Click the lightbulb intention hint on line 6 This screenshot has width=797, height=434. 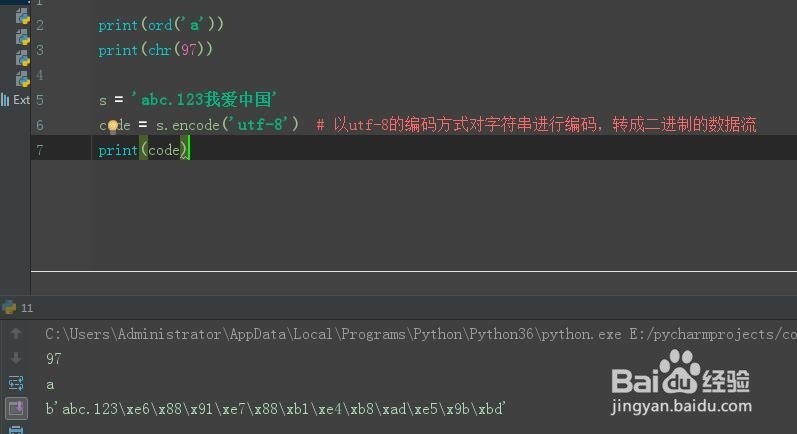coord(113,126)
